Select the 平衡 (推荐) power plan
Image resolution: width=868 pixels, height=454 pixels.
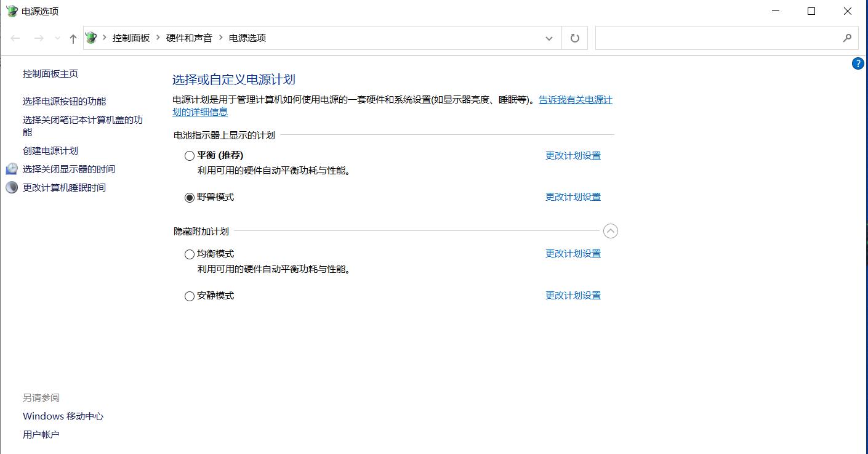click(190, 156)
